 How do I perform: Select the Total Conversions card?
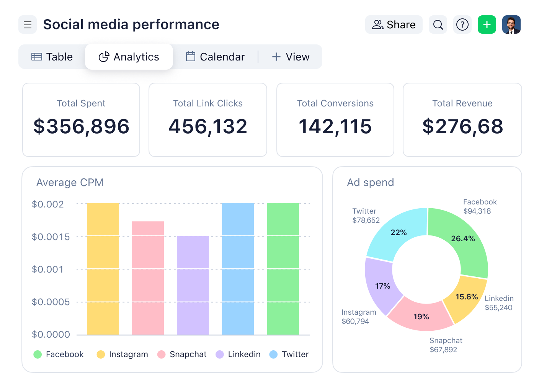point(335,120)
